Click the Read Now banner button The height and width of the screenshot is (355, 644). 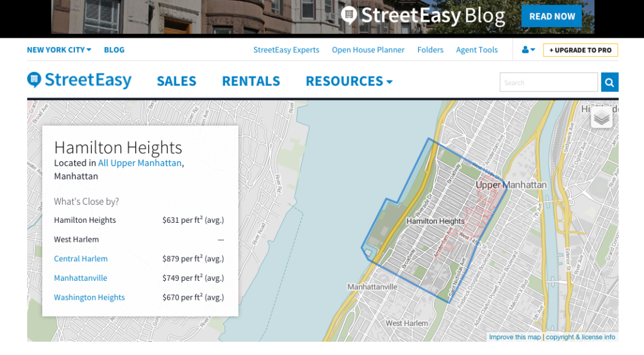coord(552,16)
